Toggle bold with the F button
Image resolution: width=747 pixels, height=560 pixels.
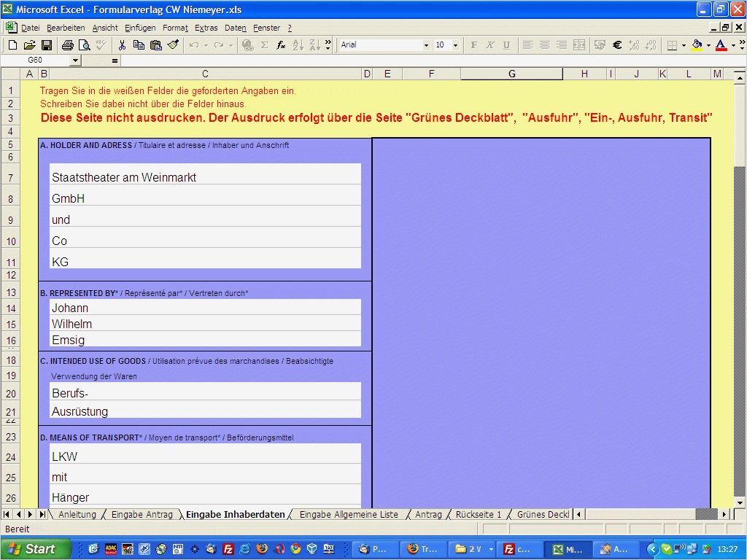coord(473,45)
